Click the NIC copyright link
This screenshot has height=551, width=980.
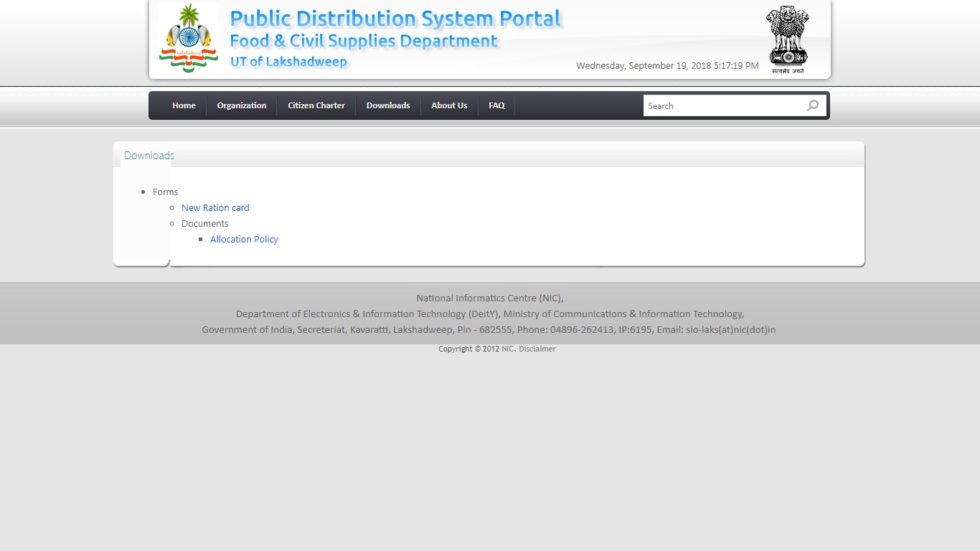[507, 349]
